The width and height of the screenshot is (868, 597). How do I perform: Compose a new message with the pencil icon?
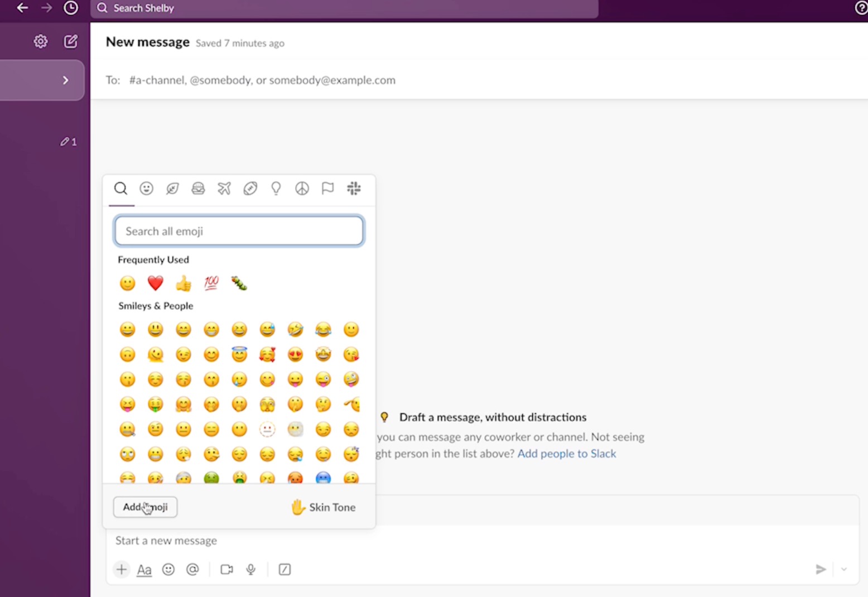coord(70,41)
